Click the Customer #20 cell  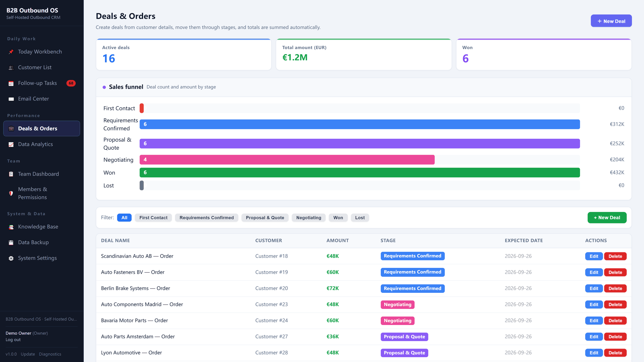coord(272,288)
